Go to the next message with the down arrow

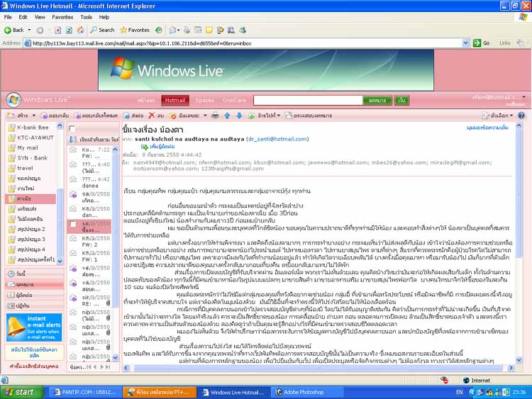point(239,116)
